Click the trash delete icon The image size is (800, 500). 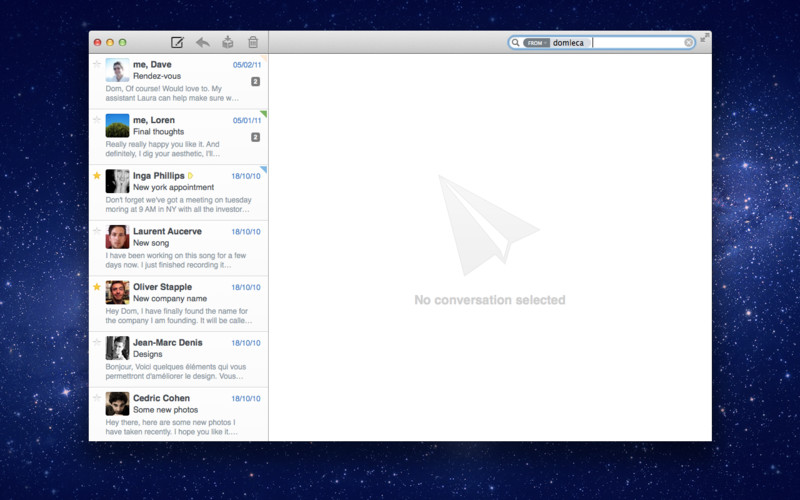pyautogui.click(x=253, y=42)
